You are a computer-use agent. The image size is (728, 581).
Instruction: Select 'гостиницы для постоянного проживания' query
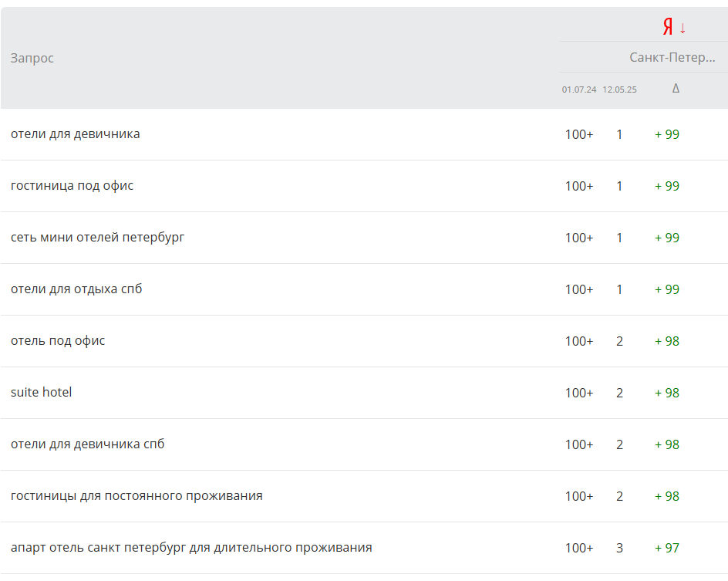click(136, 496)
